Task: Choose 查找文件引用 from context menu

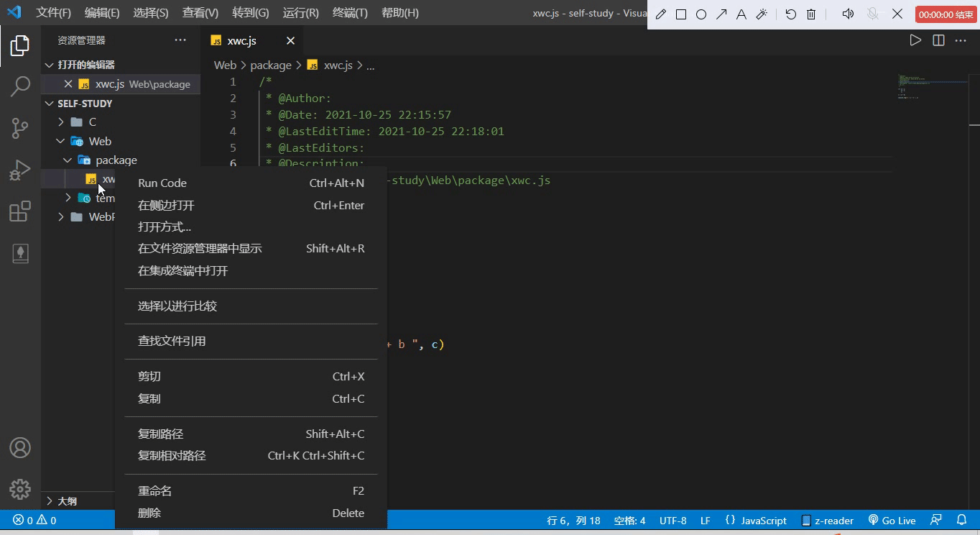Action: (251, 341)
